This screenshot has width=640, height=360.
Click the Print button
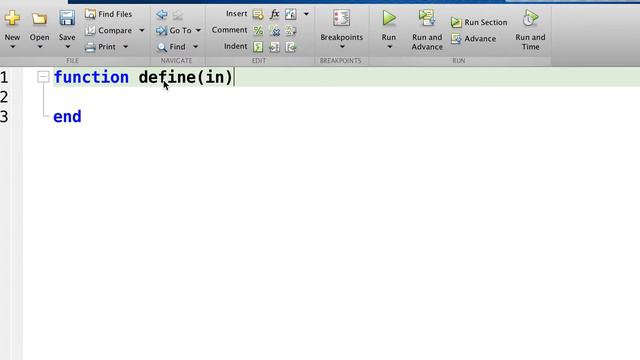tap(100, 47)
